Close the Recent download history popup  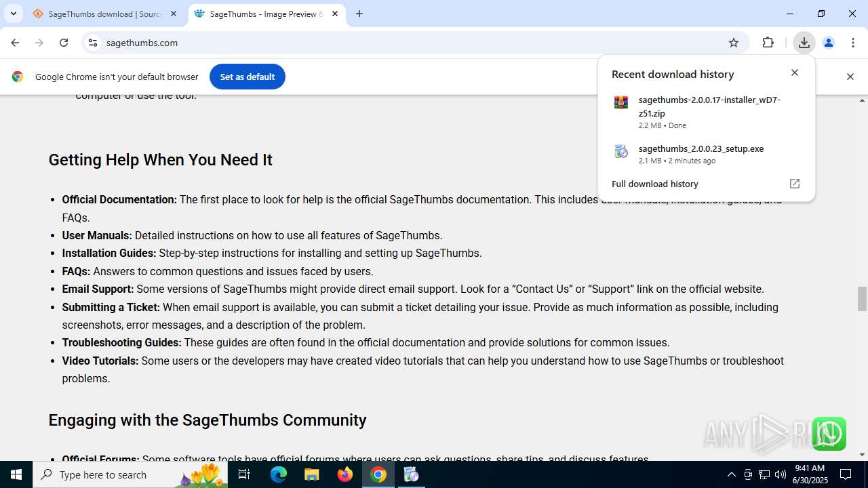click(x=795, y=73)
